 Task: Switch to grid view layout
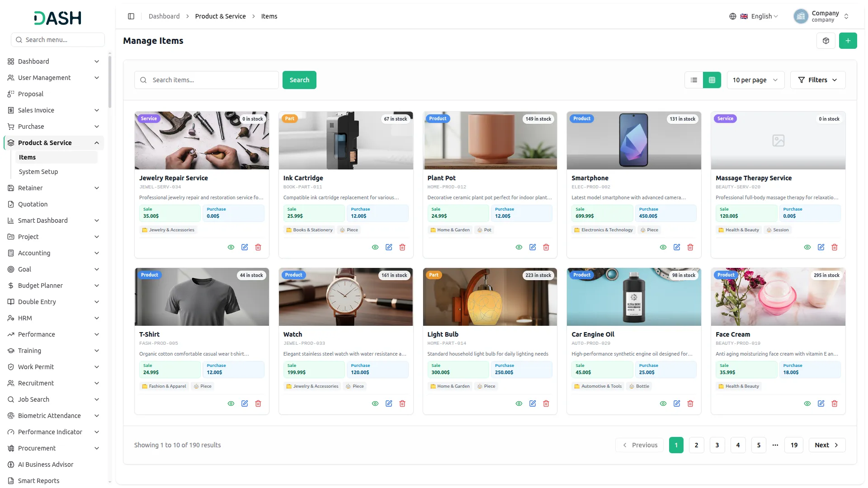point(712,80)
